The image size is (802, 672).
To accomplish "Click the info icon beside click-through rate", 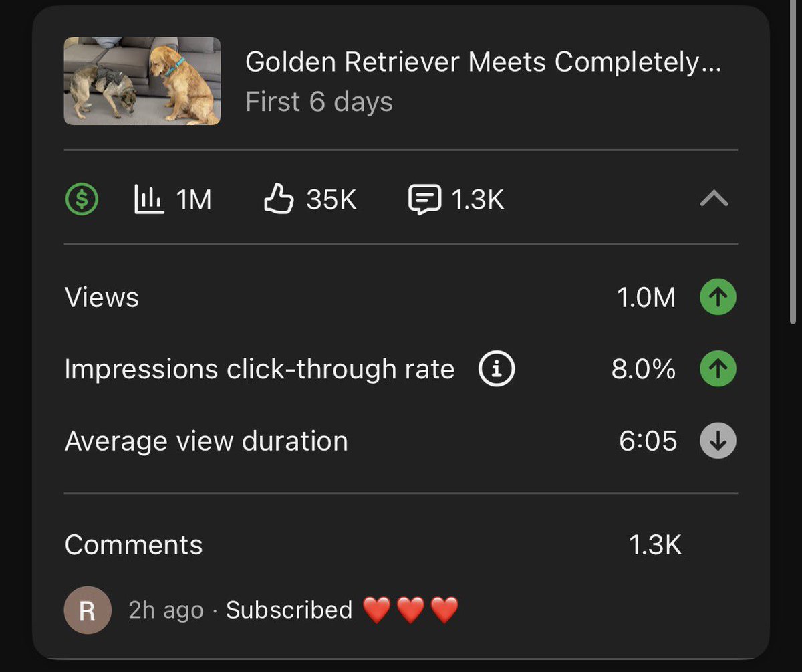I will [497, 369].
